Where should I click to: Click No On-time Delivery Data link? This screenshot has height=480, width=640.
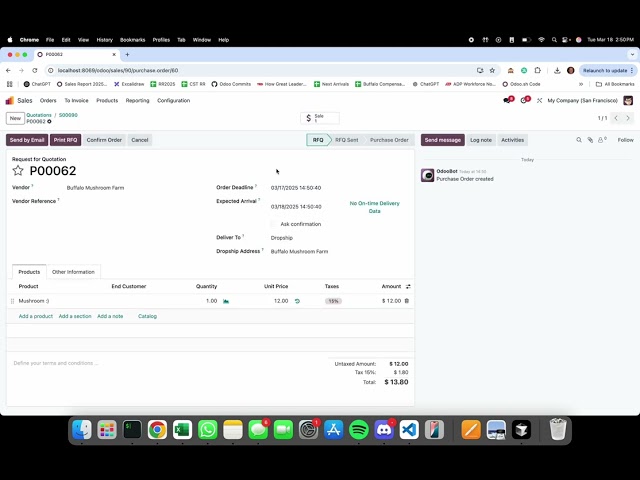click(x=374, y=207)
